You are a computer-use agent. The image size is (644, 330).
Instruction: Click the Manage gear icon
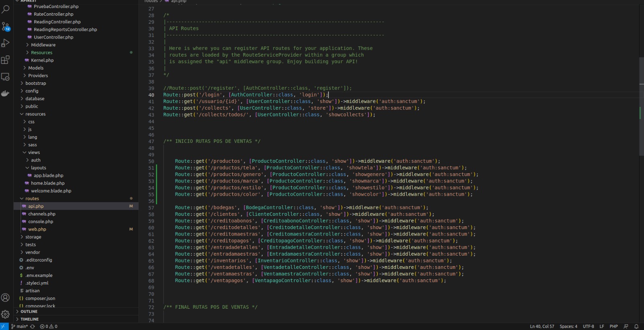click(x=6, y=314)
